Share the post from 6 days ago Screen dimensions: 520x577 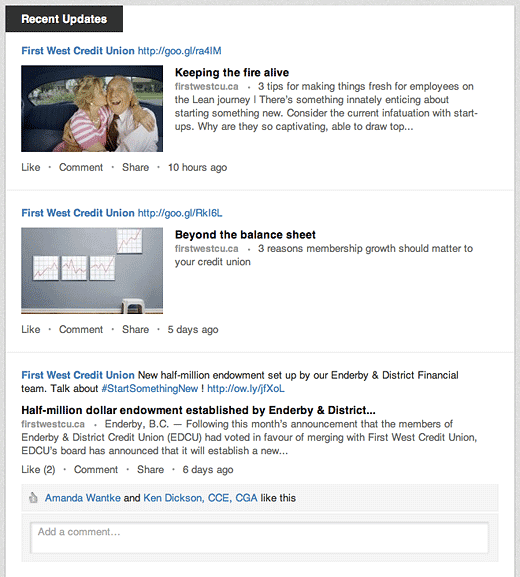tap(151, 470)
